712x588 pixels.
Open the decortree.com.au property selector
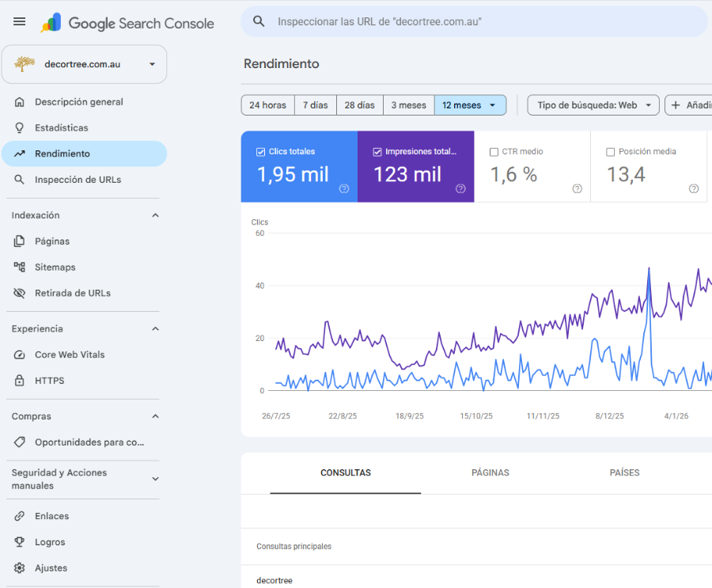pyautogui.click(x=85, y=64)
